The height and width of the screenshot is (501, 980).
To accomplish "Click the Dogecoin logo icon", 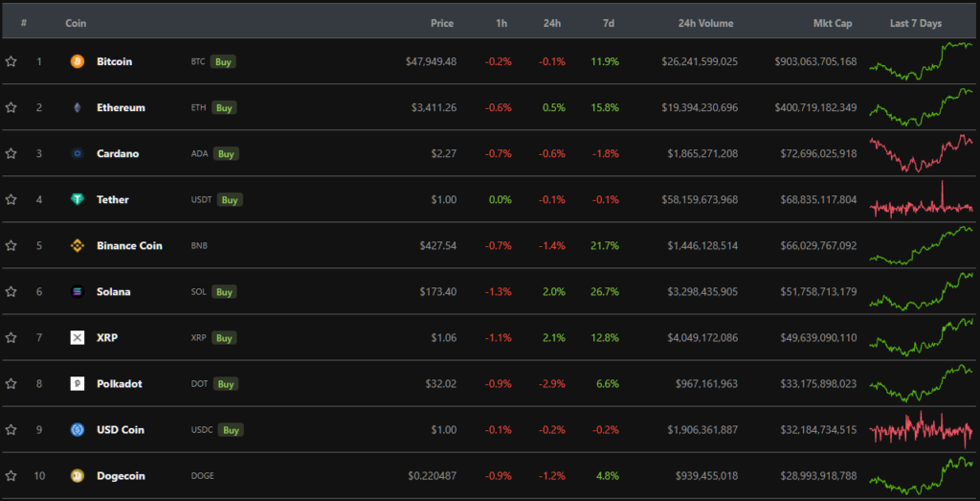I will point(78,475).
